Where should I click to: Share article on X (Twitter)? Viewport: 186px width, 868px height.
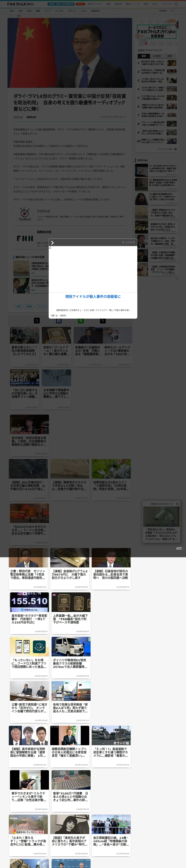[x=37, y=321]
